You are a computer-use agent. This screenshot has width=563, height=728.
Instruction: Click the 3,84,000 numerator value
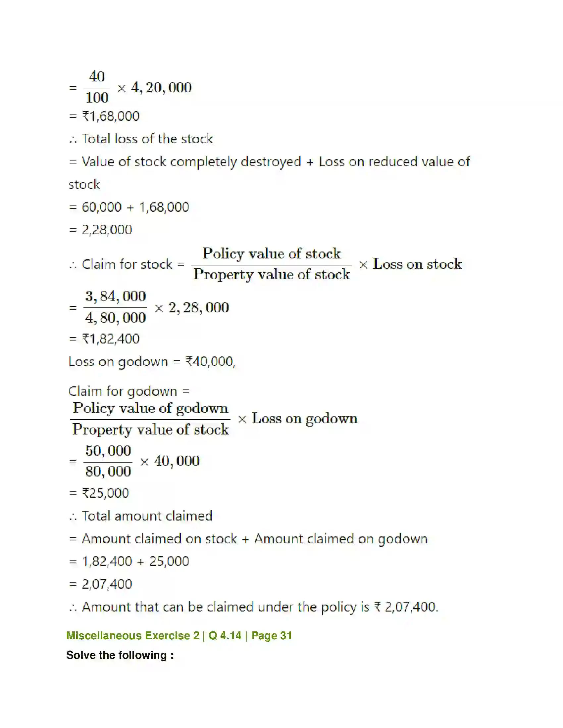click(x=115, y=296)
